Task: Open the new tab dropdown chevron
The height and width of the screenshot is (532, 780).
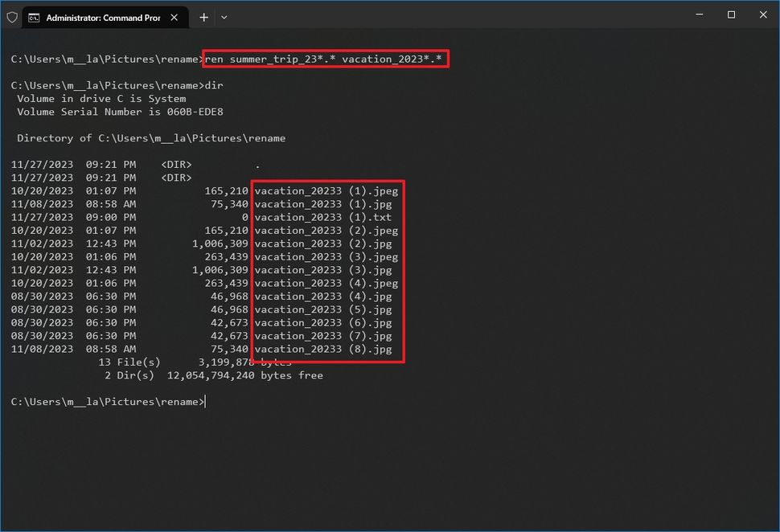Action: tap(224, 17)
